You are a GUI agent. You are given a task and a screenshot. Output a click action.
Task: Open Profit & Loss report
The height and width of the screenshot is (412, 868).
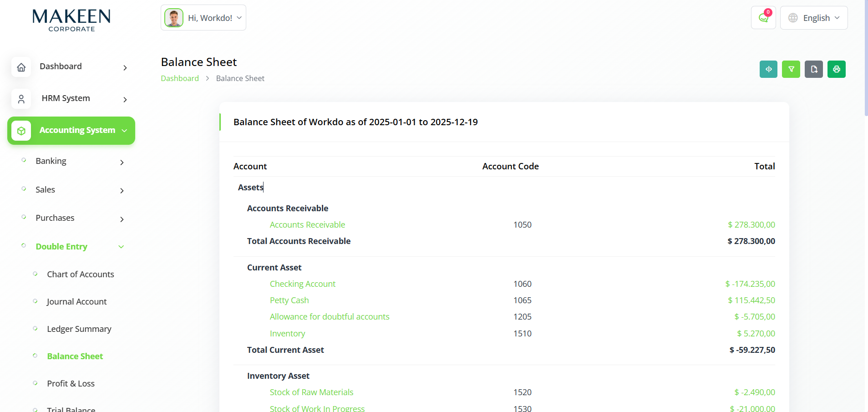pos(71,383)
